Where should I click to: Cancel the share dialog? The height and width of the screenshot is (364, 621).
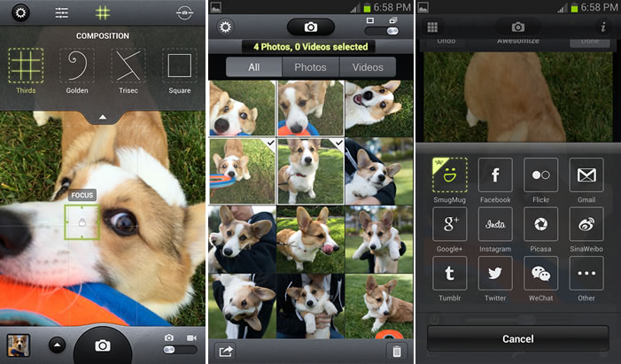pos(517,338)
